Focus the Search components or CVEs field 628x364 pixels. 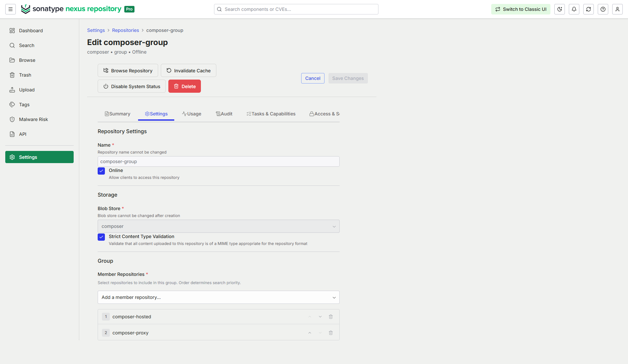pyautogui.click(x=296, y=9)
